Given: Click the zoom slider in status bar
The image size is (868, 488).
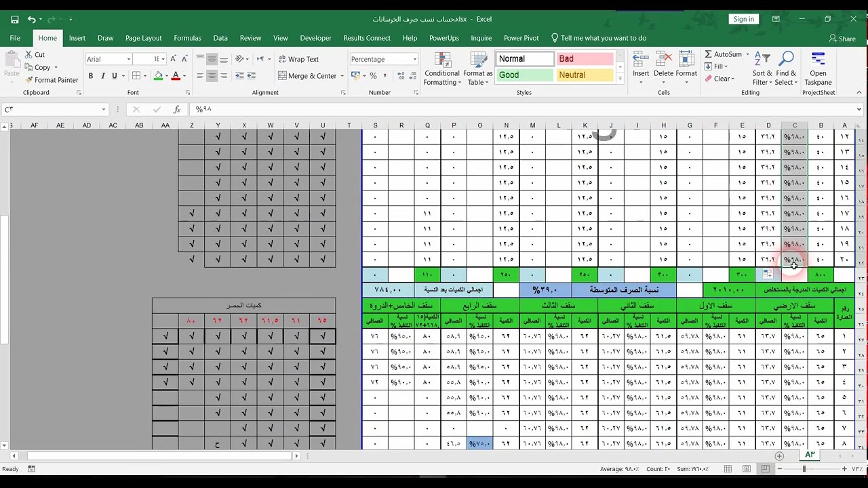Looking at the screenshot, I should click(804, 469).
